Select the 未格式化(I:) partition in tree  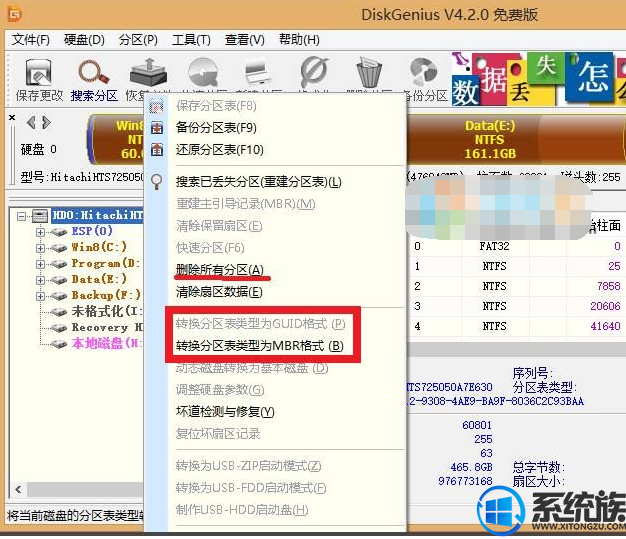(x=107, y=311)
